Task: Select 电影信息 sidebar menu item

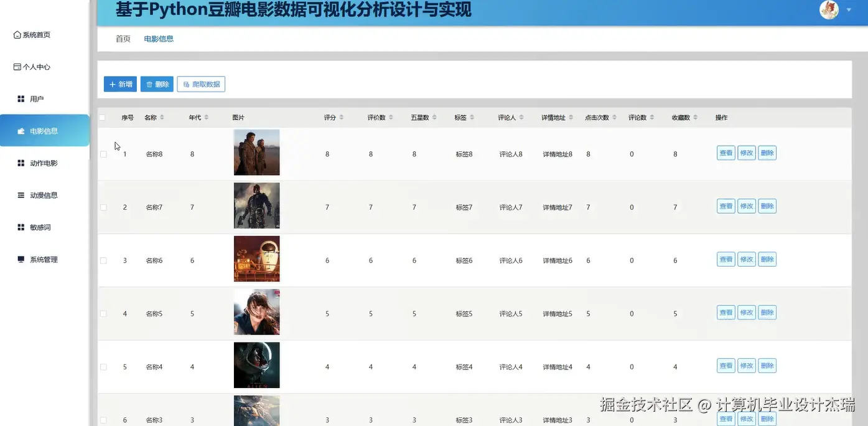Action: (45, 131)
